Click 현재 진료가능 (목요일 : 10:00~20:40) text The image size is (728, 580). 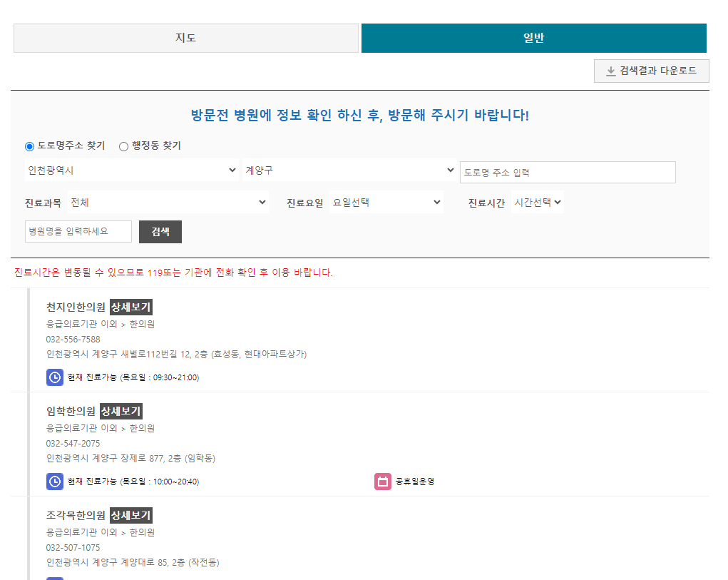[133, 482]
